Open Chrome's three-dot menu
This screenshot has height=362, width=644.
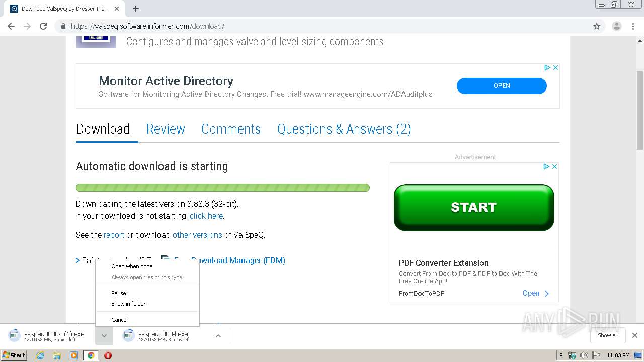point(633,26)
